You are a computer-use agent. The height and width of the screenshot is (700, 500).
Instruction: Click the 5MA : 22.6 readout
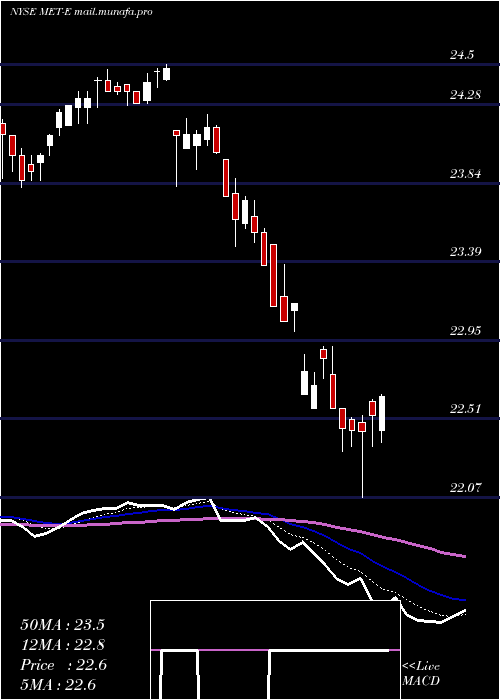[58, 684]
